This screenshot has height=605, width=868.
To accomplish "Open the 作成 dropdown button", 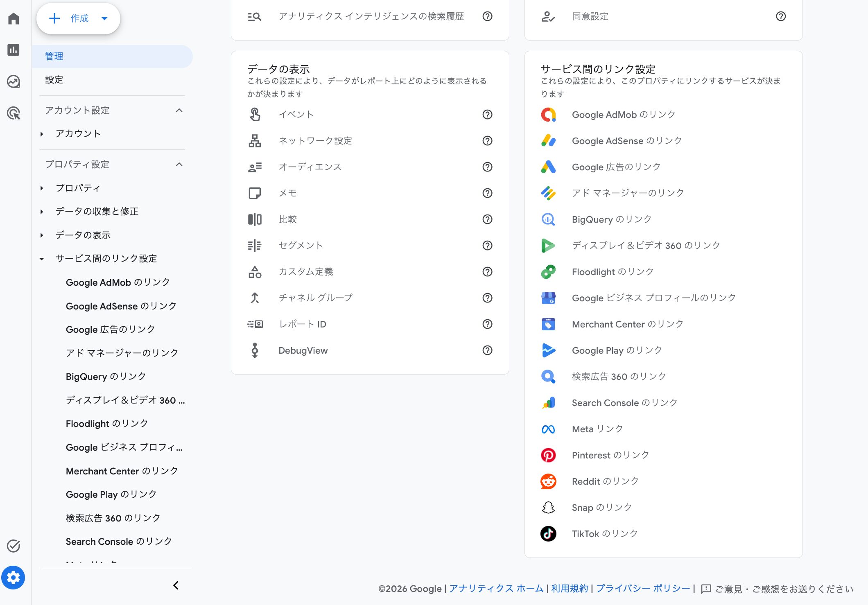I will (x=78, y=18).
